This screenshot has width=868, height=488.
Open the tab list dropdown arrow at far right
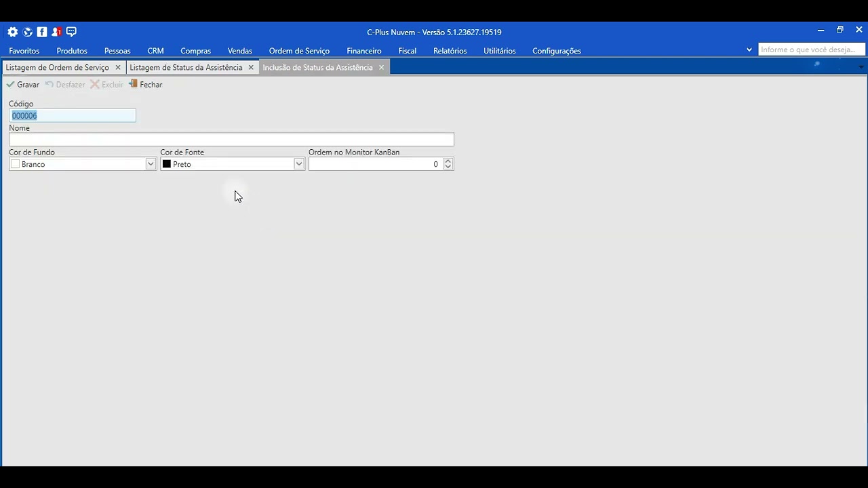[x=861, y=67]
